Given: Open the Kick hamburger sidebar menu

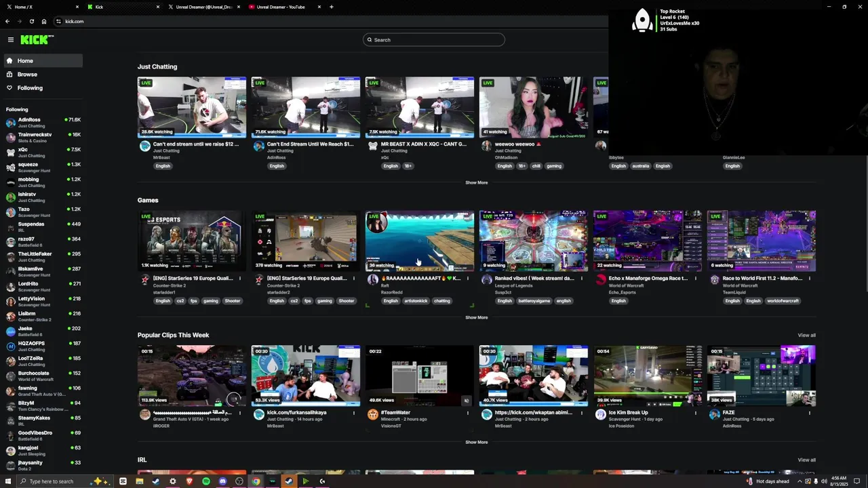Looking at the screenshot, I should point(11,40).
